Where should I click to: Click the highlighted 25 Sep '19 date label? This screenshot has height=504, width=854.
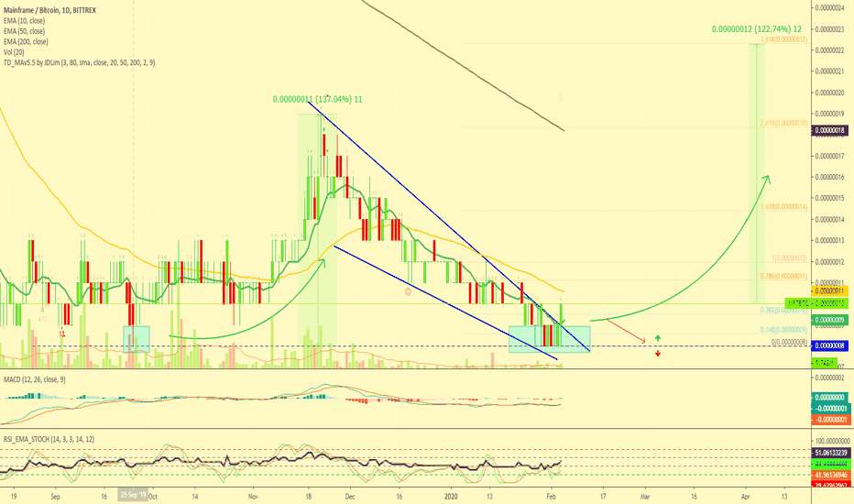coord(134,495)
